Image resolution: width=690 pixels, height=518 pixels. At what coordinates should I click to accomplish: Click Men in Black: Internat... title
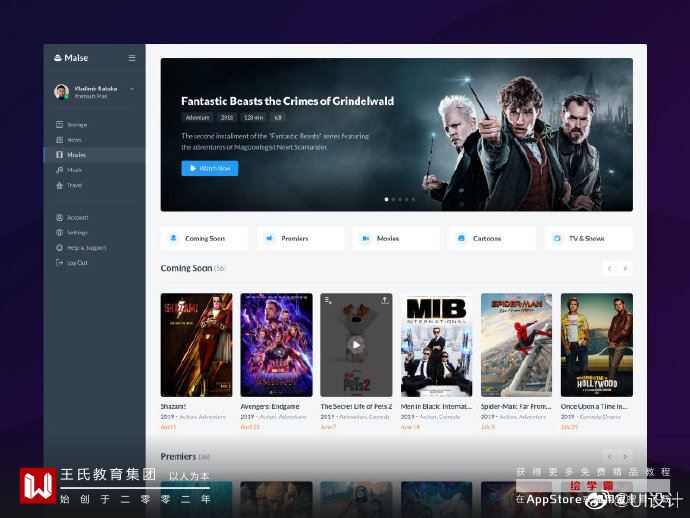click(436, 407)
